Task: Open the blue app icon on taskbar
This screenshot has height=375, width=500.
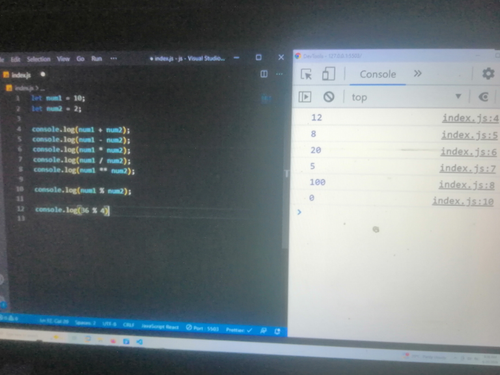Action: click(126, 341)
